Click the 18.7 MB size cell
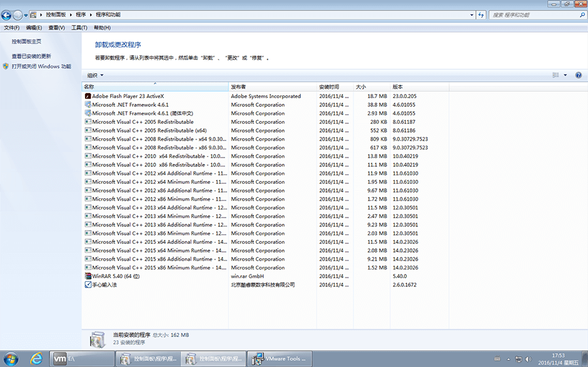This screenshot has height=367, width=588. tap(377, 96)
